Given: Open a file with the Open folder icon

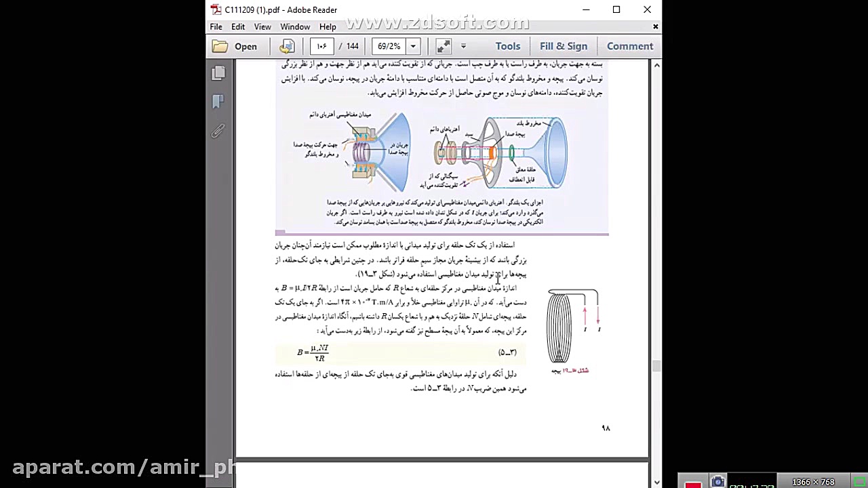Looking at the screenshot, I should coord(235,46).
